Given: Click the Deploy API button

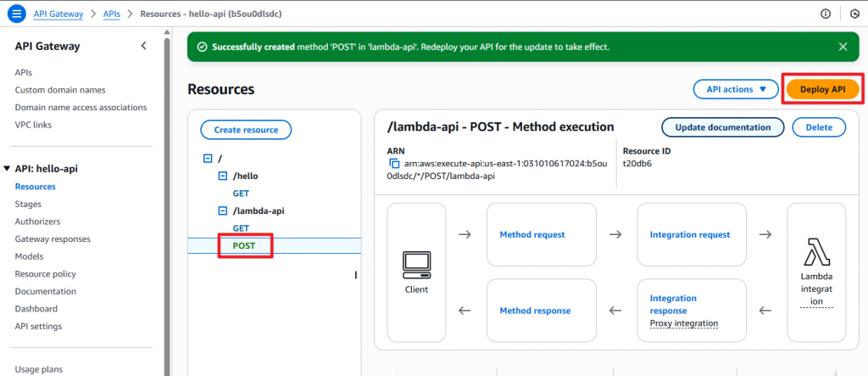Looking at the screenshot, I should (x=822, y=89).
